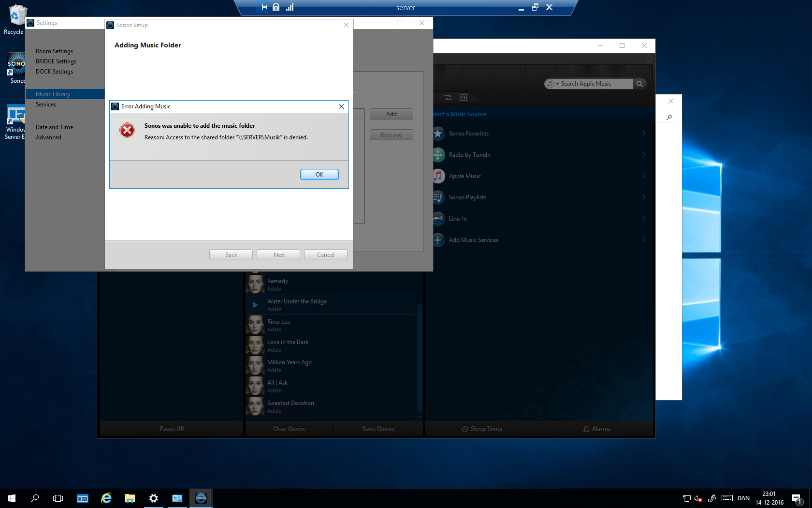
Task: Click Next button in Sonos Setup
Action: click(x=278, y=255)
